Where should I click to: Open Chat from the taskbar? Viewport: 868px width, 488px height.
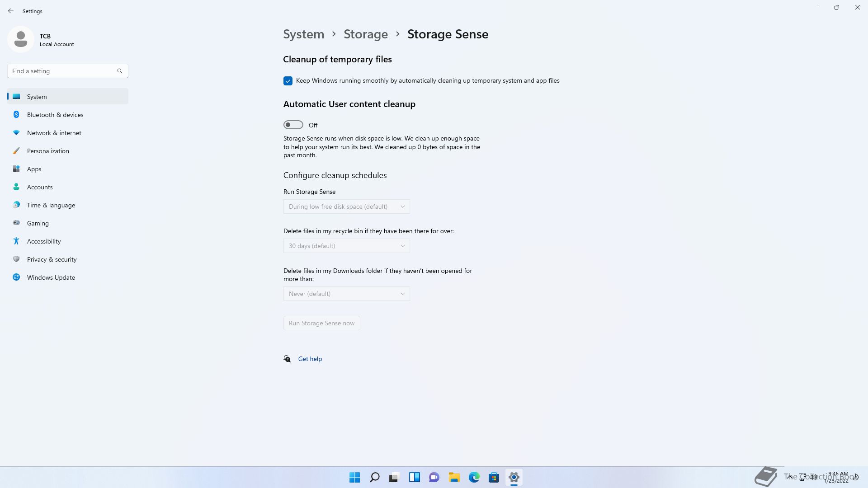click(434, 477)
